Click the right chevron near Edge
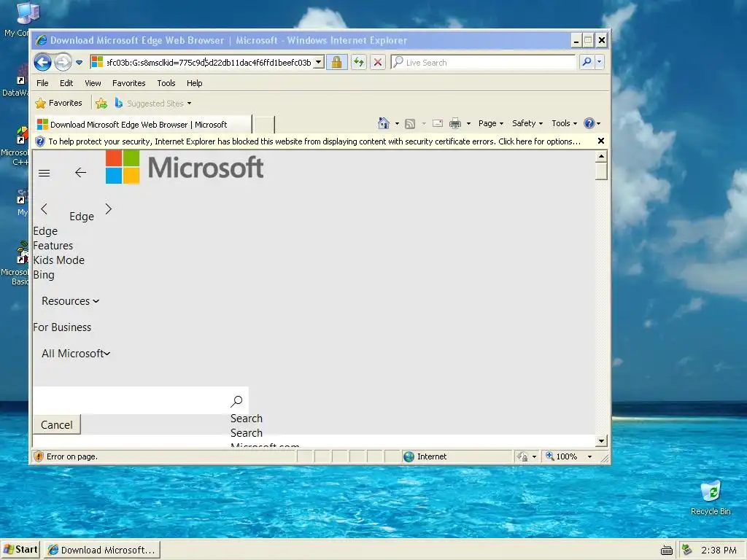Viewport: 747px width, 560px height. tap(108, 209)
